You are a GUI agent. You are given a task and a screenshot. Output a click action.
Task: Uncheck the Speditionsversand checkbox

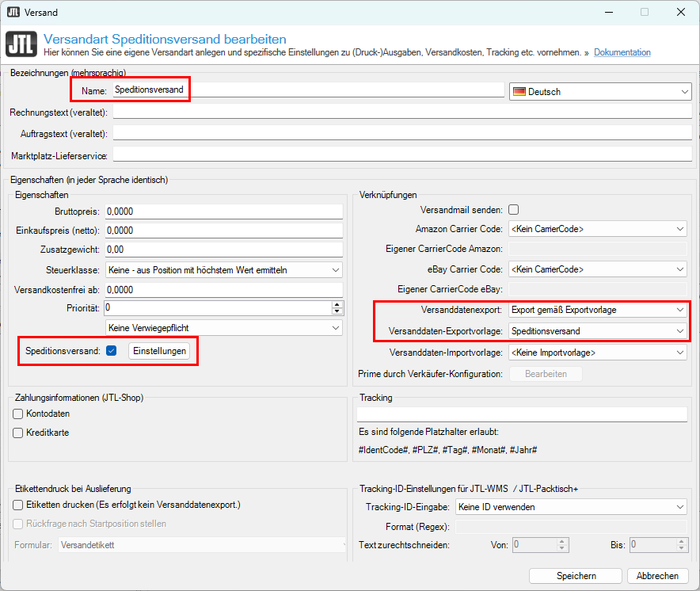pos(112,351)
